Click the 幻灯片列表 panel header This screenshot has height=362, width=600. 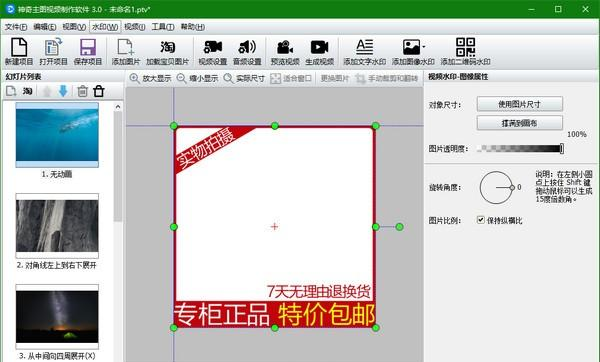click(24, 77)
